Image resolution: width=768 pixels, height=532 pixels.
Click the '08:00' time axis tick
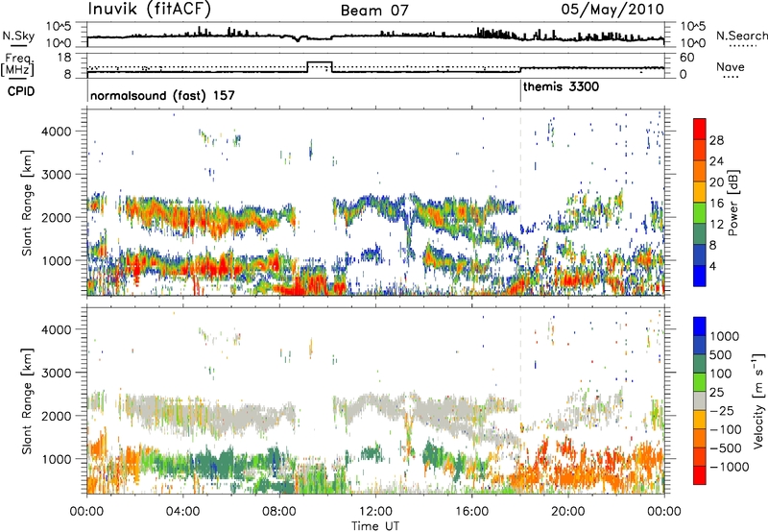[278, 512]
